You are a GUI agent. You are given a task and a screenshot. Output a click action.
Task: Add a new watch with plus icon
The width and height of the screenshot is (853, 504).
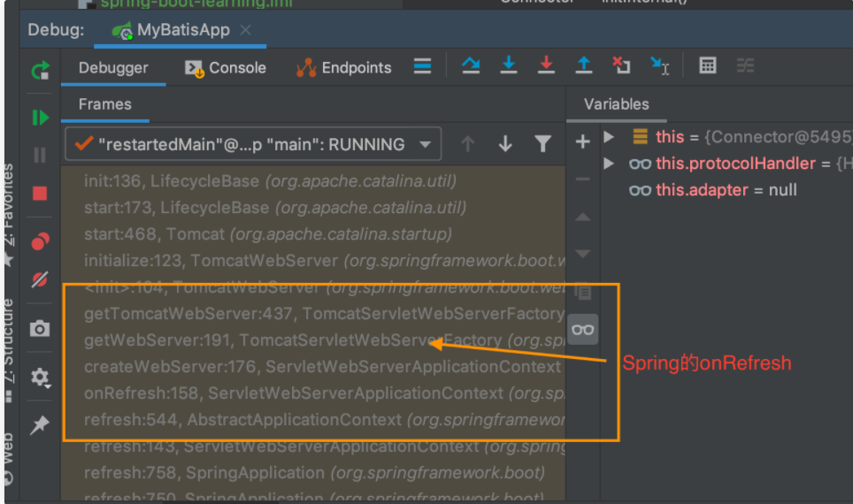pos(582,141)
